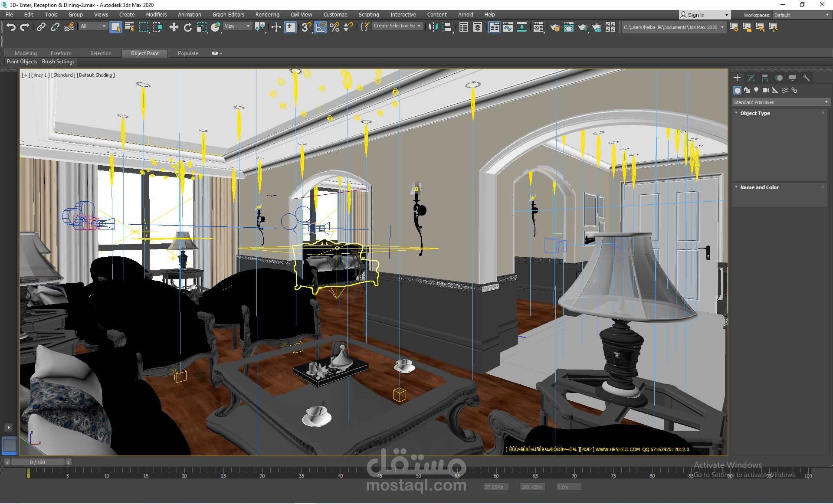Toggle the Percent Snap button
The image size is (833, 504).
point(335,27)
